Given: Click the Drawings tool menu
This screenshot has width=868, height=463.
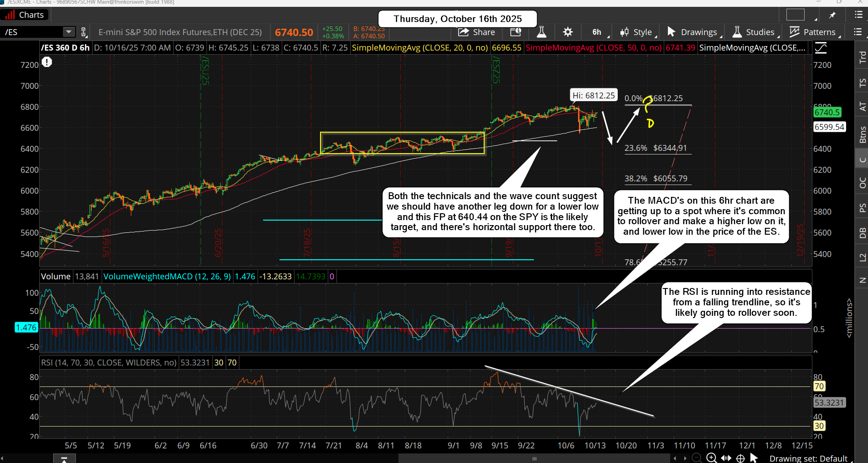Looking at the screenshot, I should [x=693, y=32].
